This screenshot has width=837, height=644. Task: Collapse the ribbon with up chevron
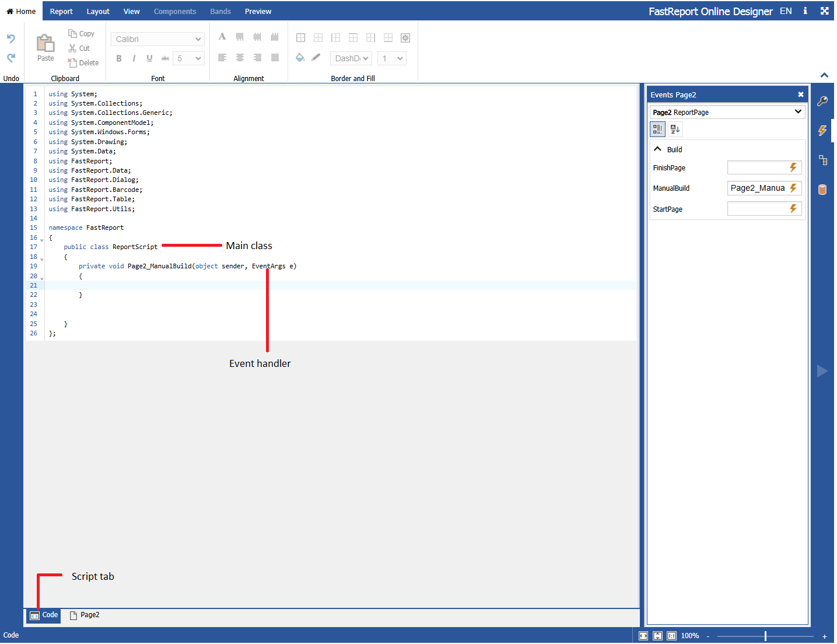click(824, 75)
